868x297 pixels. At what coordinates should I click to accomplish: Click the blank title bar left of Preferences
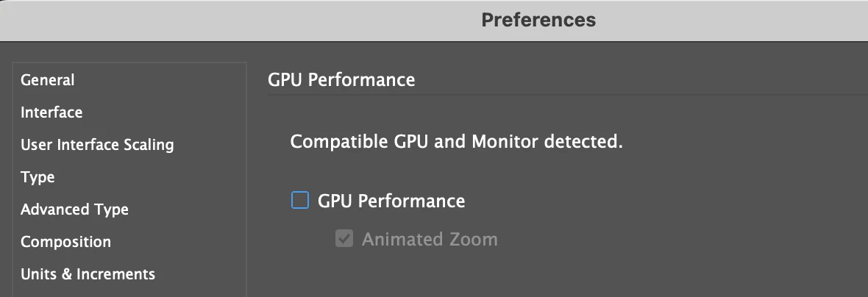221,20
